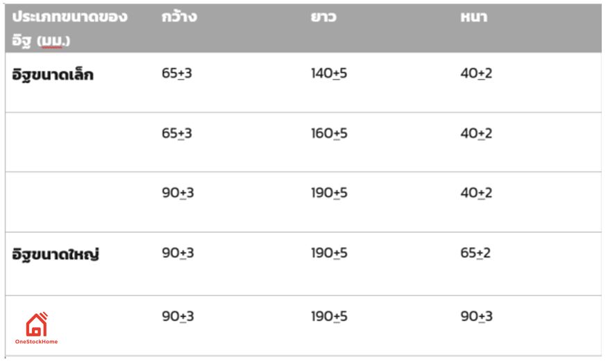Click the ยาว column header

point(323,17)
